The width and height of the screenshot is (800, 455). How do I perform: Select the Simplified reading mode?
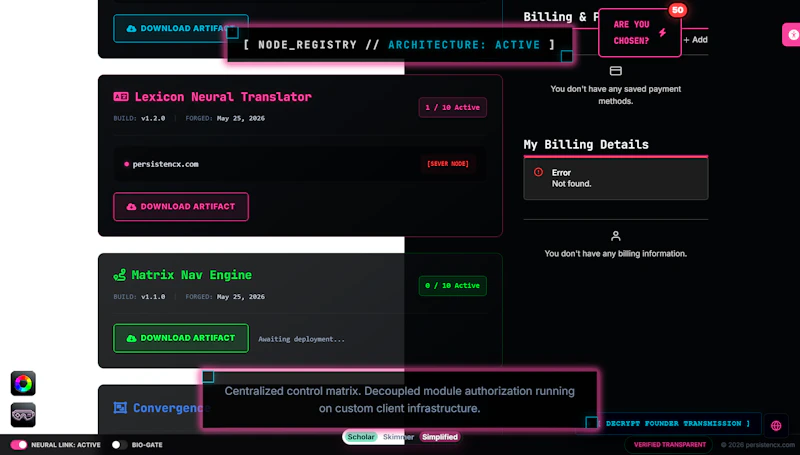[x=439, y=437]
